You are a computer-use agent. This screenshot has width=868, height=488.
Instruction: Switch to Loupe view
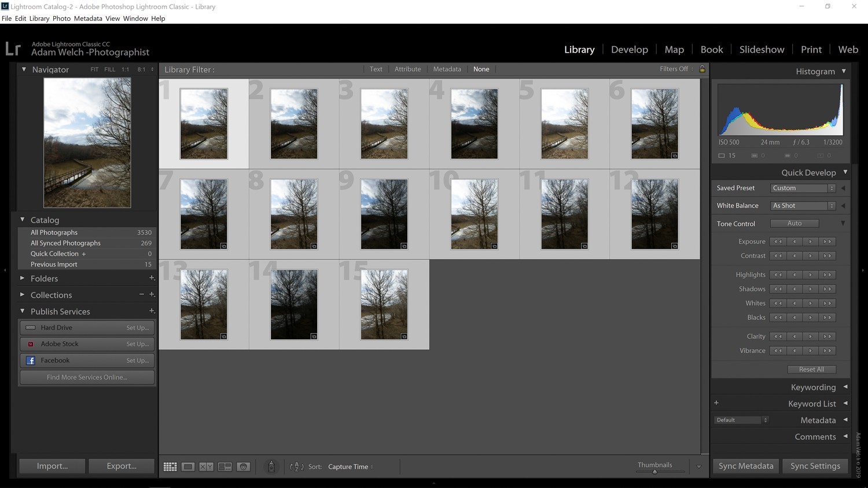pos(188,467)
